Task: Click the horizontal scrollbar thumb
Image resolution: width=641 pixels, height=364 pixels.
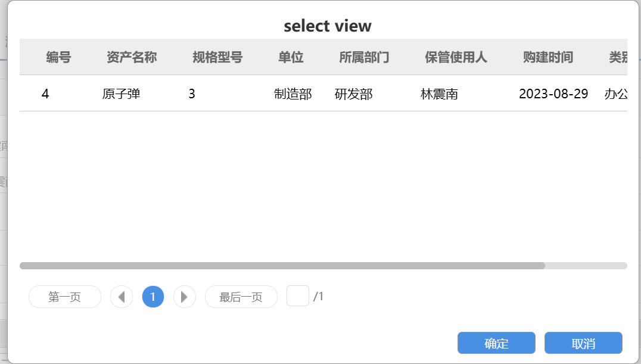Action: (x=282, y=266)
